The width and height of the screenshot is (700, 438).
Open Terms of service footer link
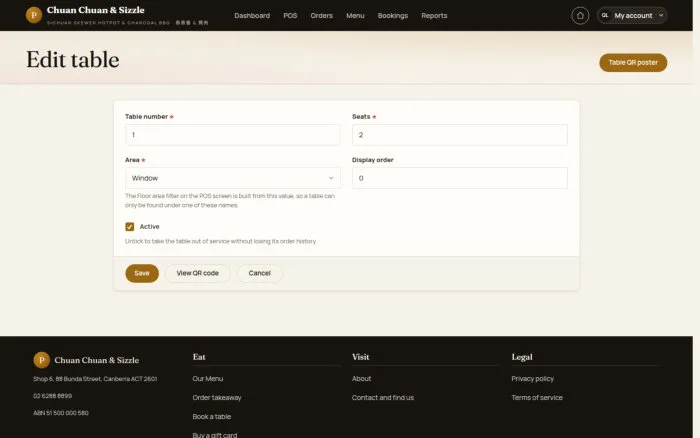click(x=537, y=397)
